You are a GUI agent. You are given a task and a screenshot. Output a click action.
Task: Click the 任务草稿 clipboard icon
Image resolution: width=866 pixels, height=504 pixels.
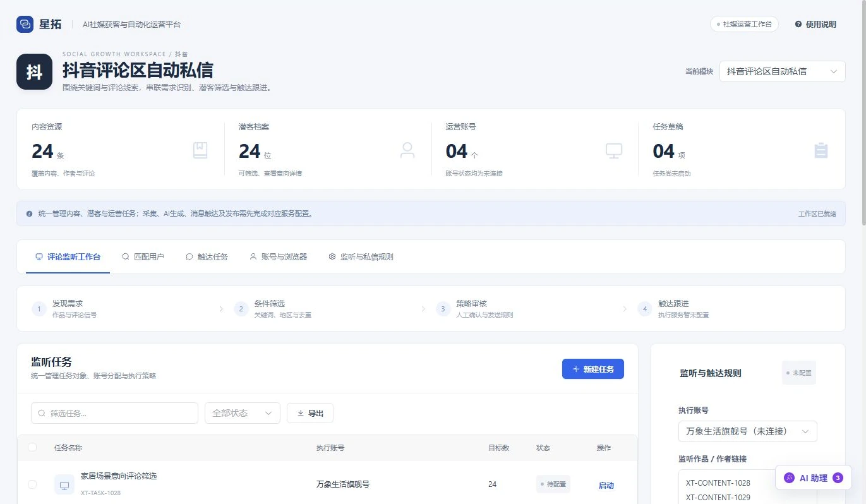coord(821,150)
